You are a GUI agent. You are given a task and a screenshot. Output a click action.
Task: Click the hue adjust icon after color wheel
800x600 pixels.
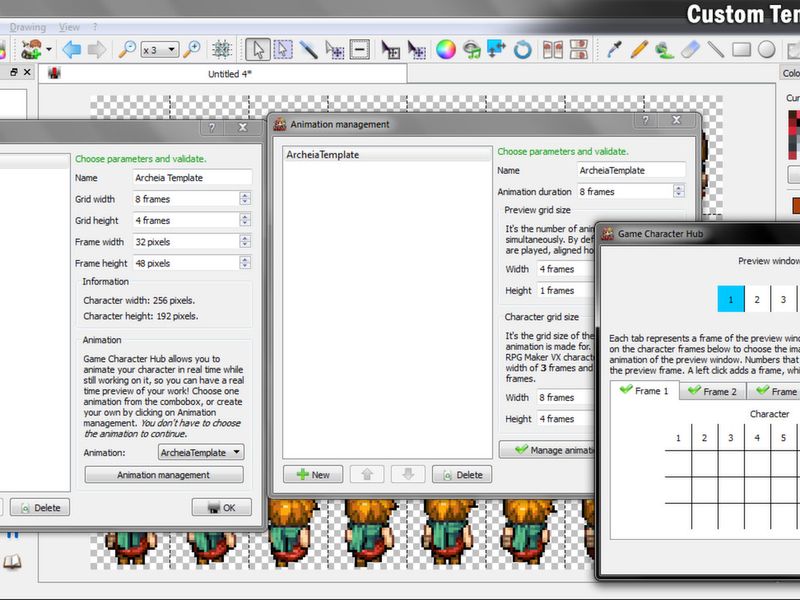coord(472,49)
